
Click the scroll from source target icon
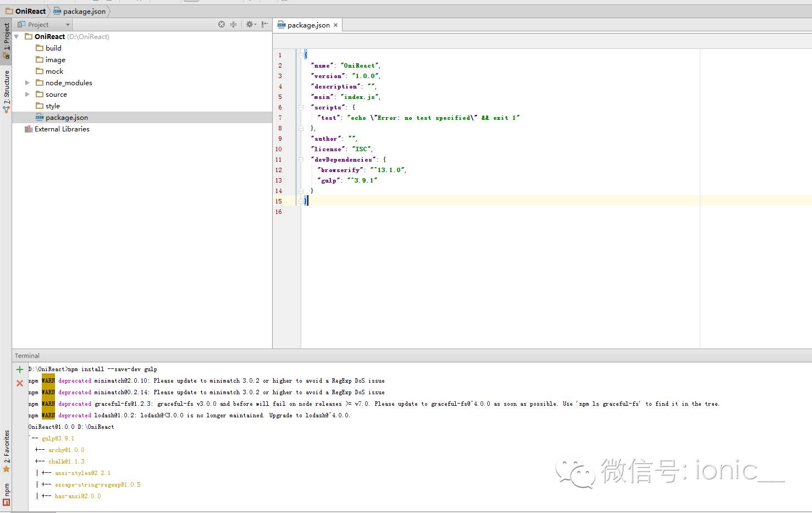coord(222,24)
